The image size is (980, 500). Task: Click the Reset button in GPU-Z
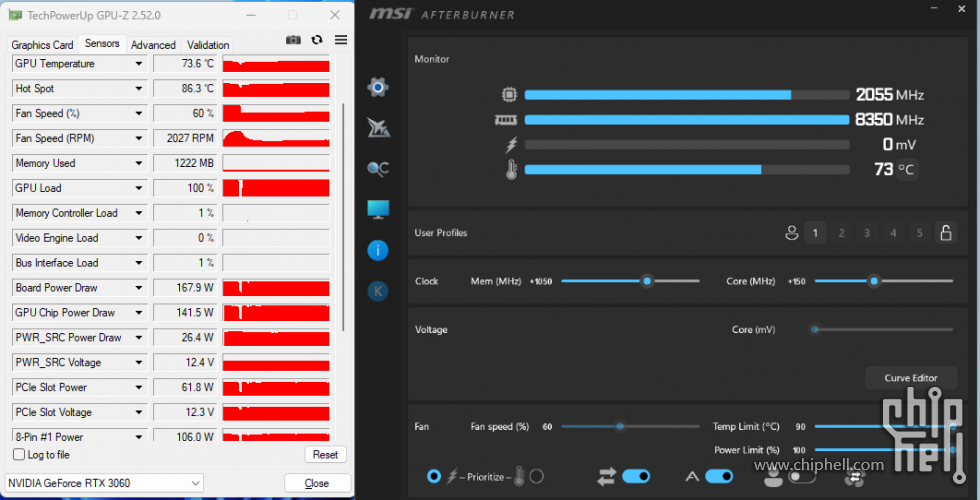click(325, 454)
